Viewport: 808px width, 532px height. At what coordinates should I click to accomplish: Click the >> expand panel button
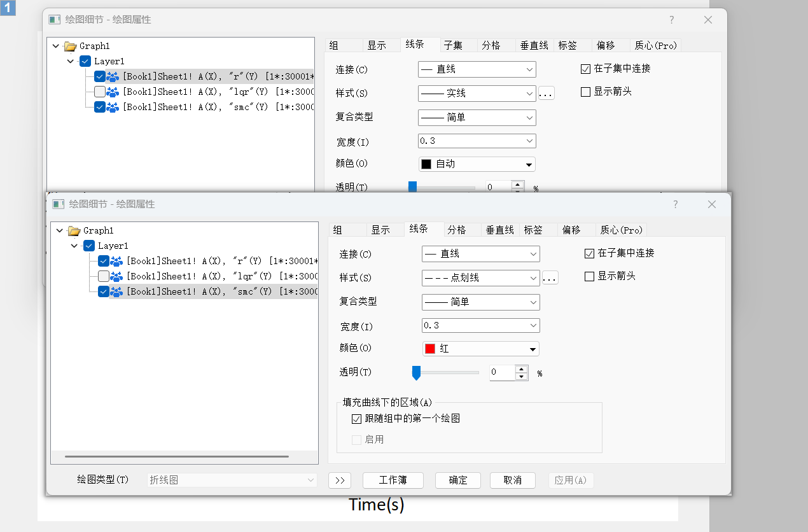point(340,480)
